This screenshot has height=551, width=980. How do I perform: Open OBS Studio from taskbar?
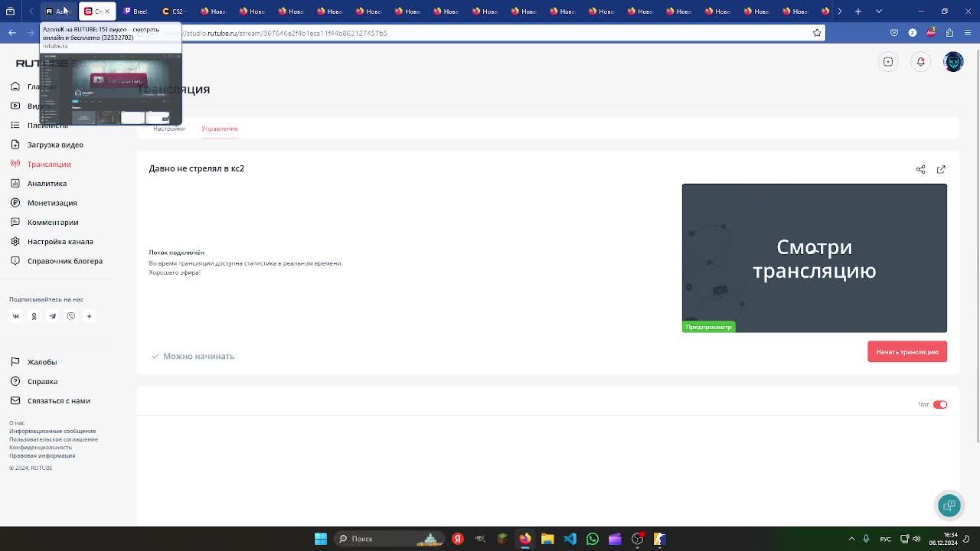(x=638, y=539)
